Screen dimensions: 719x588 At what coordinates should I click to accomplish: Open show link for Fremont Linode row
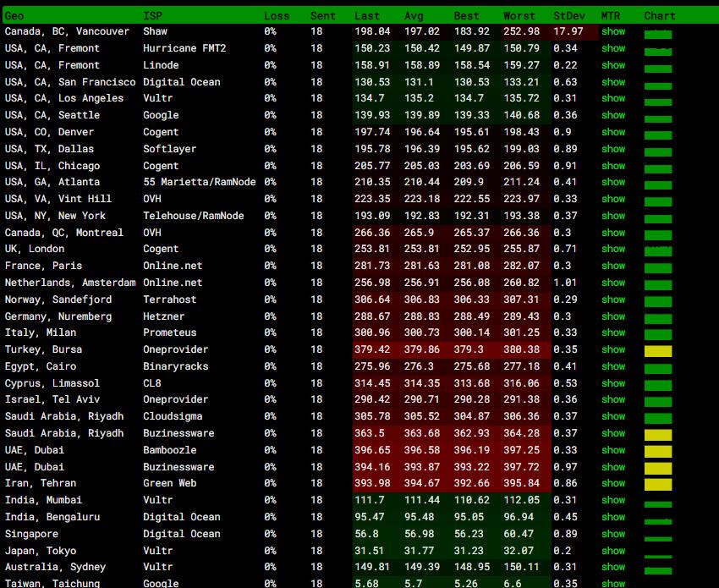[x=613, y=65]
